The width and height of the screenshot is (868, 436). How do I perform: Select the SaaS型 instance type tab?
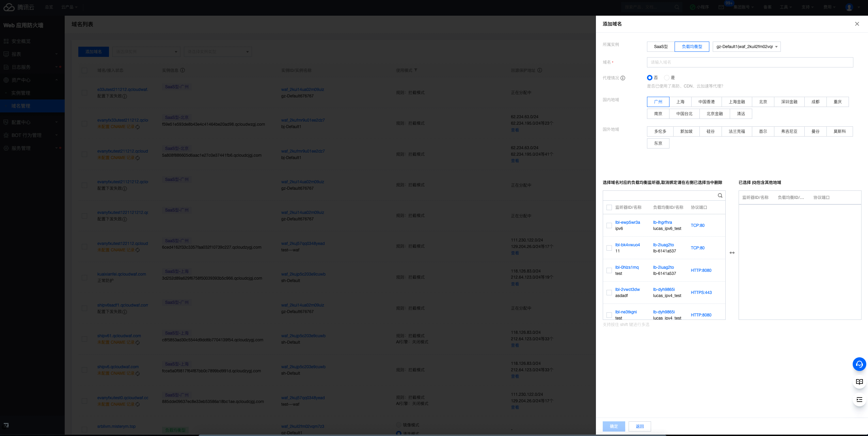tap(661, 47)
